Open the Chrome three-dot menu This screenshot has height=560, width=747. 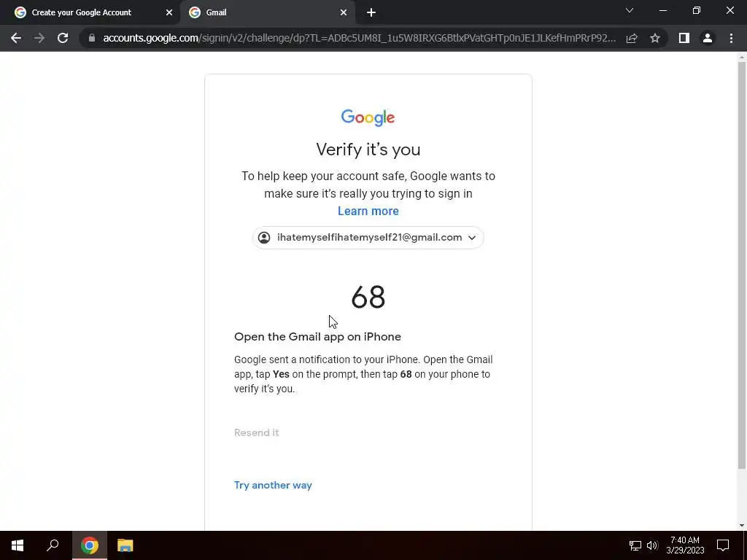[x=731, y=38]
